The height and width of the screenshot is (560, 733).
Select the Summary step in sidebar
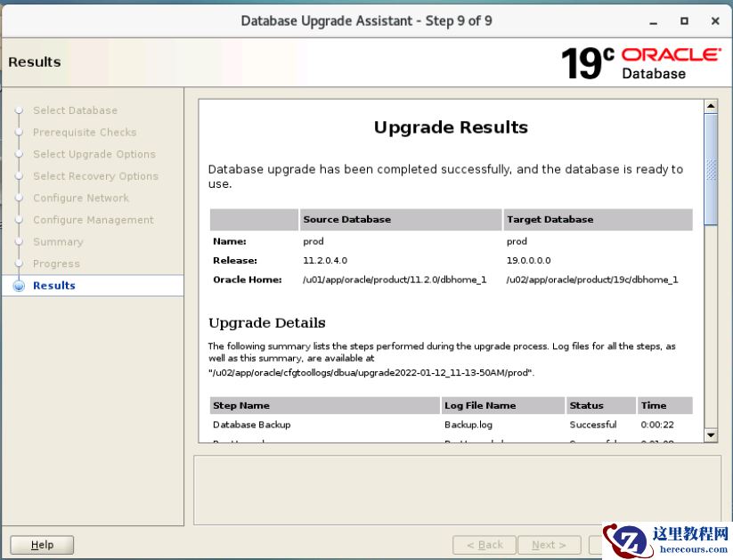(x=58, y=241)
